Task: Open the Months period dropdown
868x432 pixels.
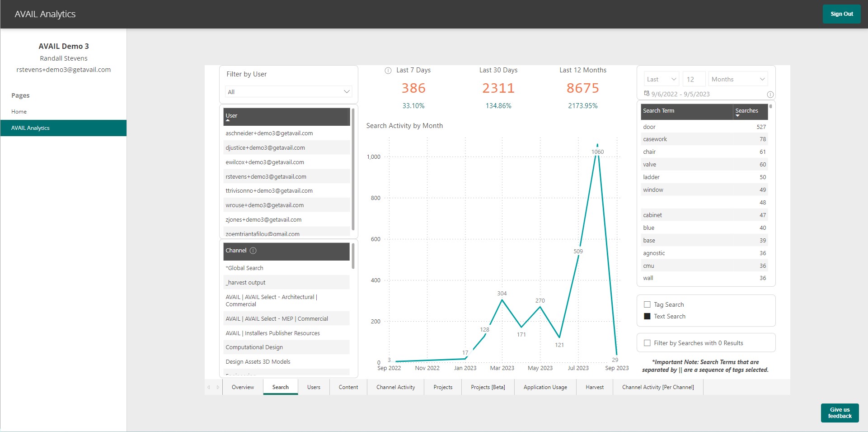Action: 738,79
